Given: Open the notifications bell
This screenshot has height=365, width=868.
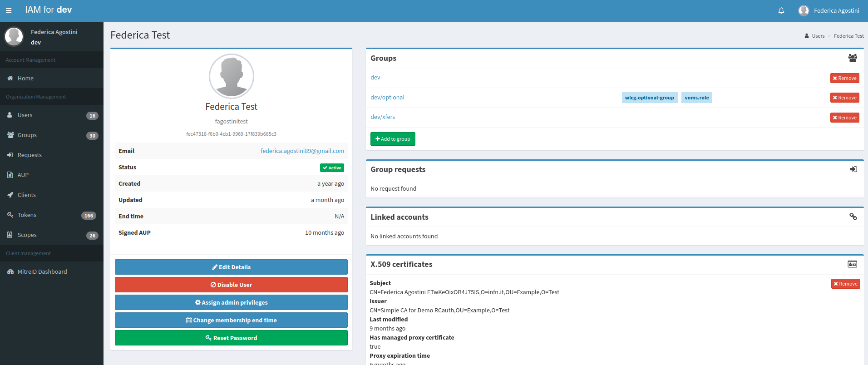Looking at the screenshot, I should point(781,10).
